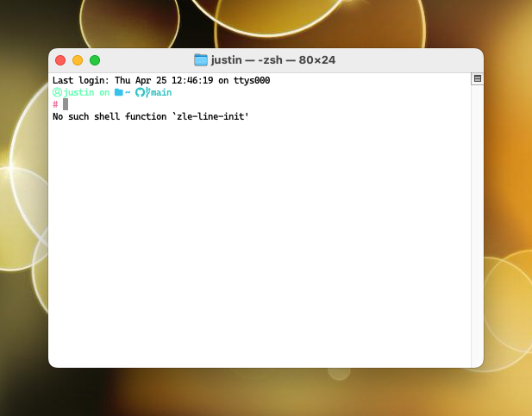Click the gray block cursor in terminal
This screenshot has width=532, height=416.
click(x=66, y=104)
